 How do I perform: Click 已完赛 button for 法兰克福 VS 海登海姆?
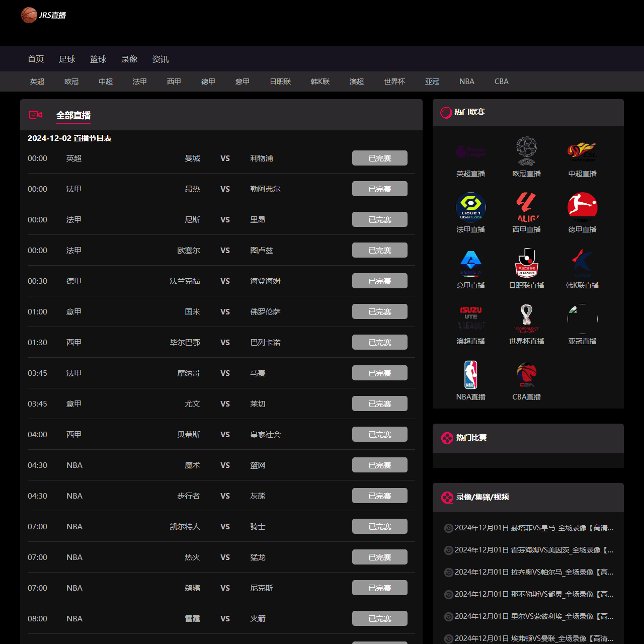click(x=380, y=281)
